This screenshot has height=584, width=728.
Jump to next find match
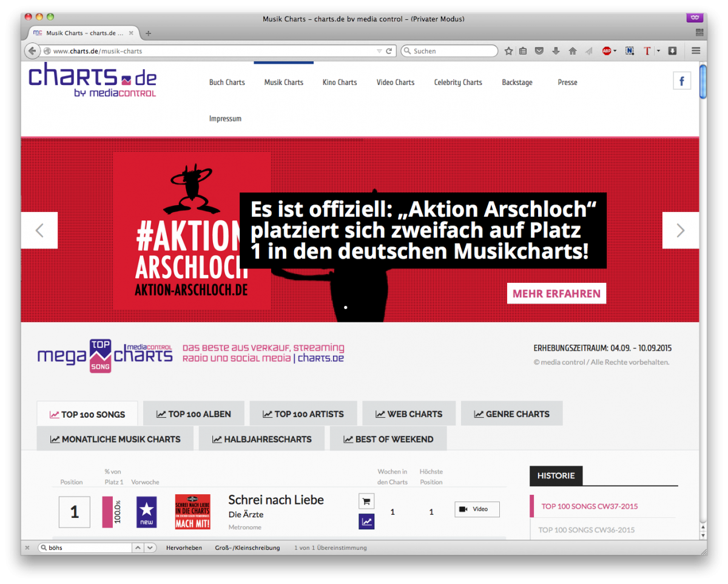(150, 548)
